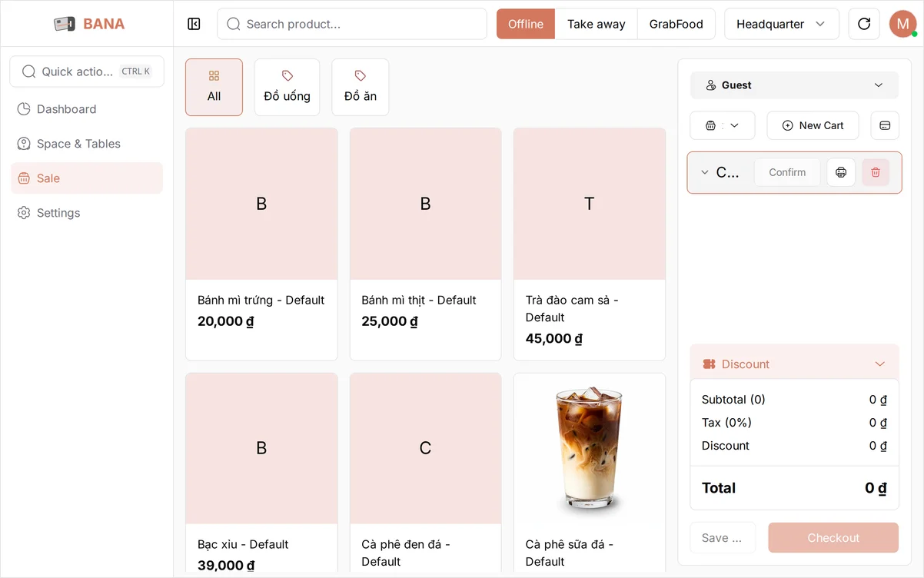Screen dimensions: 924x578
Task: Add Bánh mì thịt to cart
Action: (x=425, y=244)
